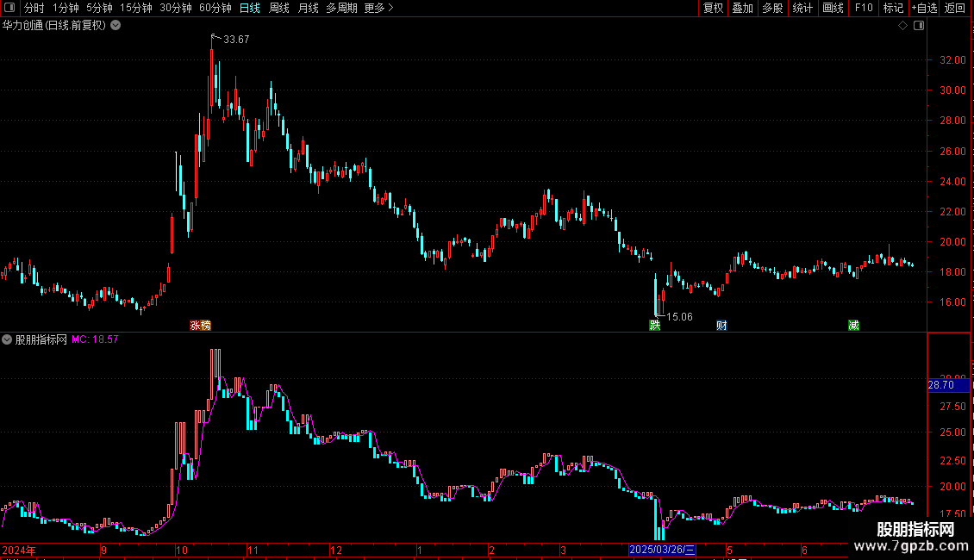Click the 2024年 label on time axis
974x560 pixels.
(x=19, y=550)
